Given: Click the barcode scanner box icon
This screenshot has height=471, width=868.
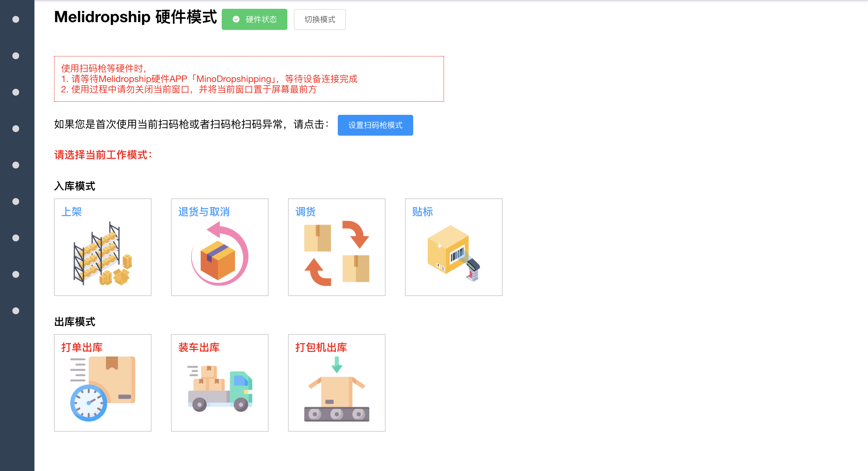Looking at the screenshot, I should coord(454,253).
